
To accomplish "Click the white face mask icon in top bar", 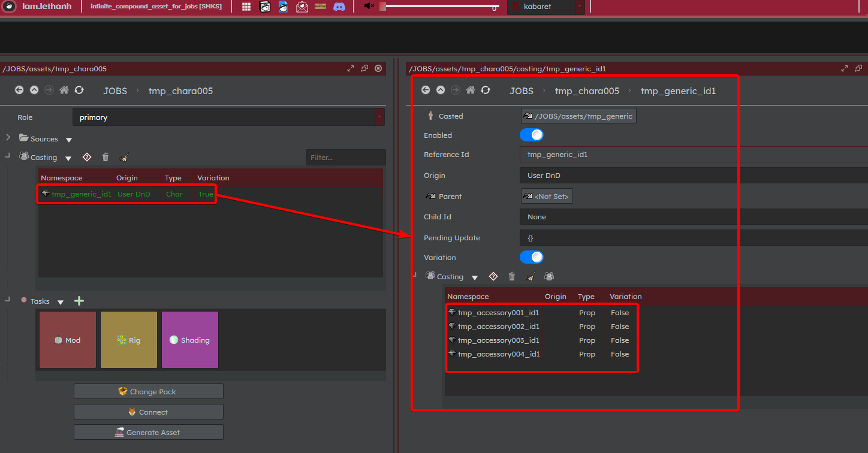I will 265,7.
